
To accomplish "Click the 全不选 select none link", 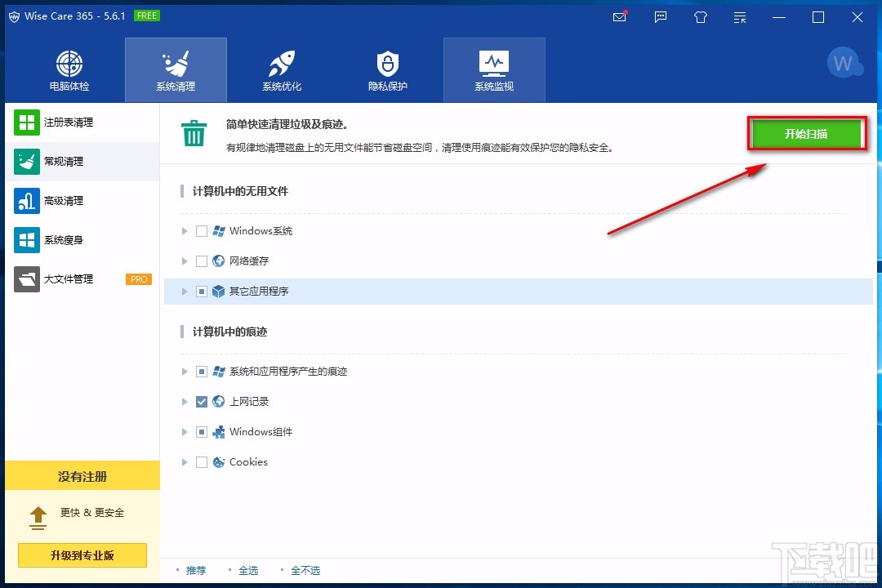I will click(305, 570).
